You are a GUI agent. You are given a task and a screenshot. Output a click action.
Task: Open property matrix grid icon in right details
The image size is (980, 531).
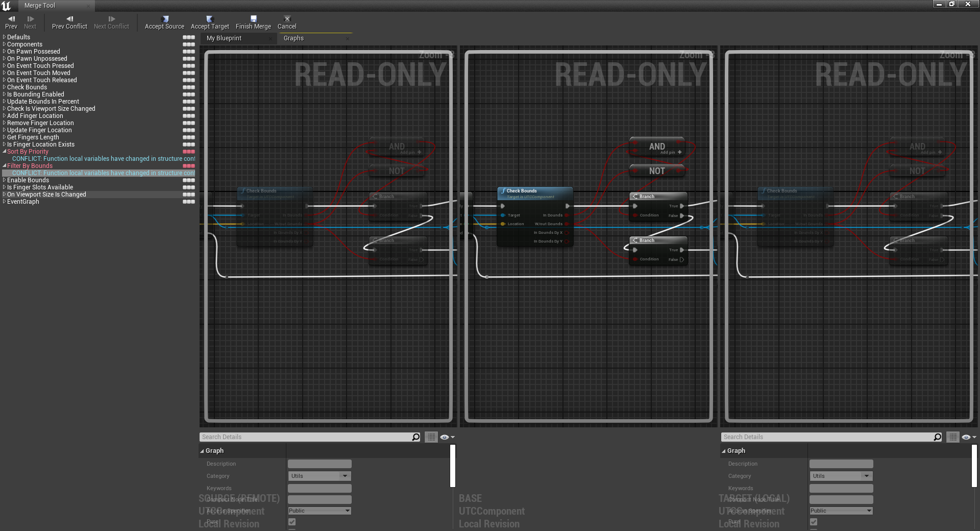click(x=952, y=437)
